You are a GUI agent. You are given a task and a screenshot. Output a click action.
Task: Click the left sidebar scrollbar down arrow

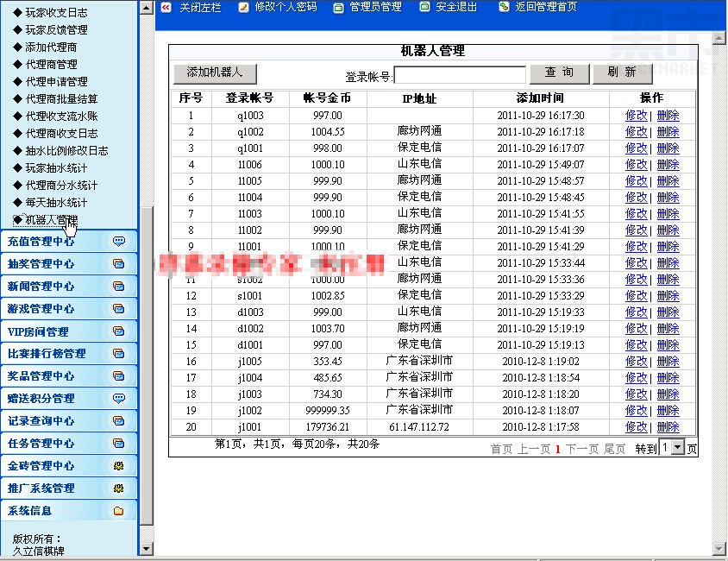pyautogui.click(x=147, y=549)
